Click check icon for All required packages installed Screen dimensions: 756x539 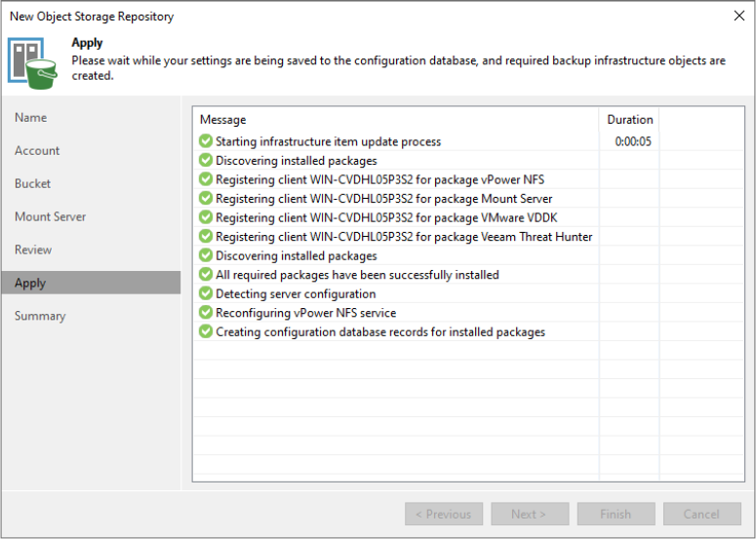tap(206, 274)
